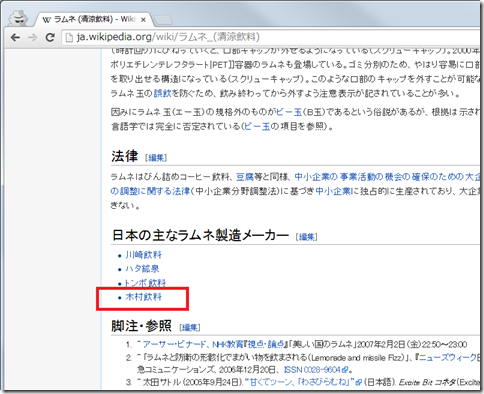Open the 誤飲 link

162,93
